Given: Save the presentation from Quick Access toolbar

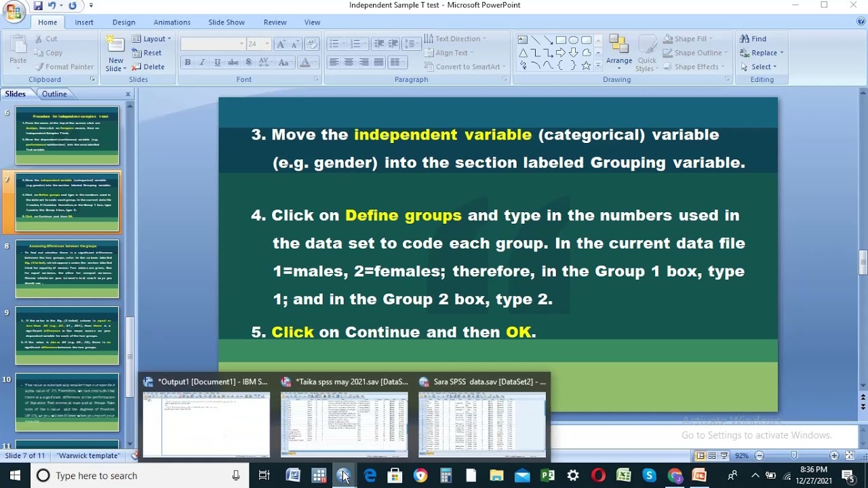Looking at the screenshot, I should [38, 5].
